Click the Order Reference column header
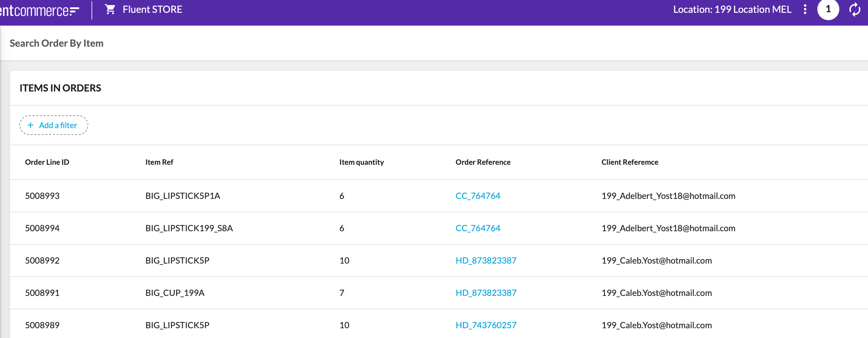The width and height of the screenshot is (868, 338). (483, 162)
